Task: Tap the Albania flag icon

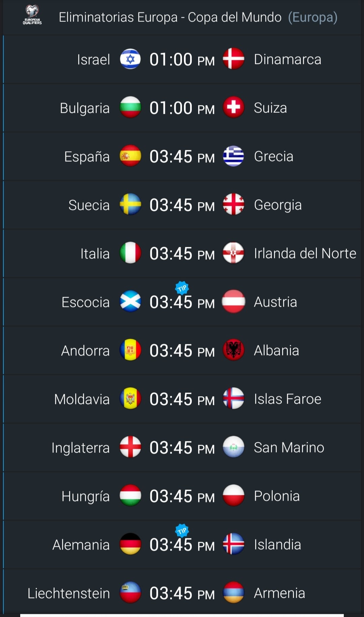Action: [234, 350]
